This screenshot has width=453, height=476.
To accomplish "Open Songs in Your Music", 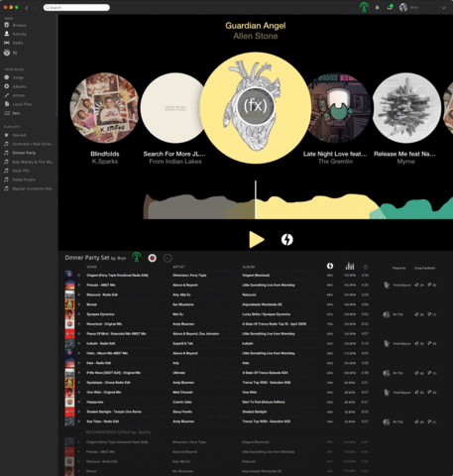I will click(18, 77).
